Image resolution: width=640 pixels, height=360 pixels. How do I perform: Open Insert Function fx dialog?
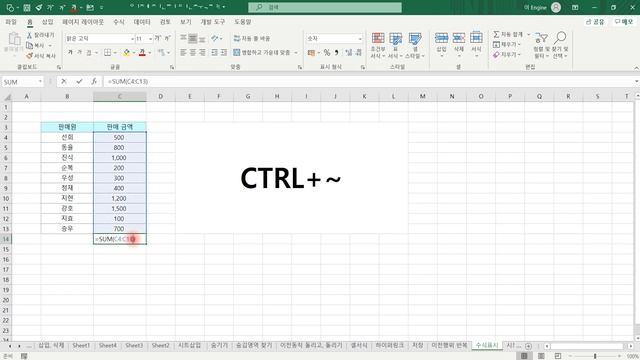coord(94,82)
